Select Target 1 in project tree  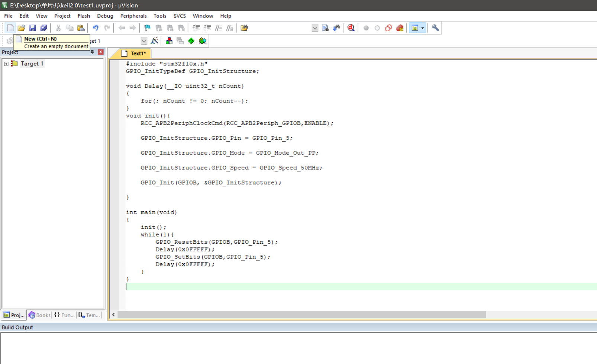pyautogui.click(x=32, y=64)
